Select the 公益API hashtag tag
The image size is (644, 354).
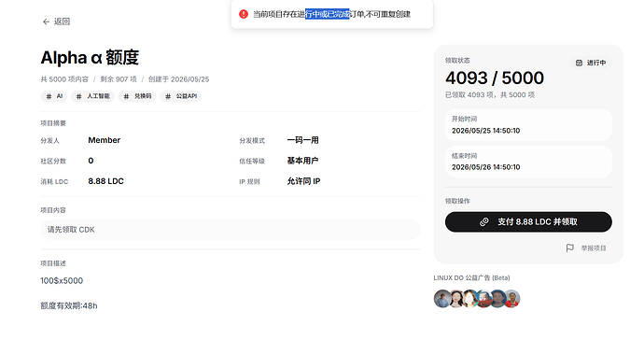coord(181,96)
